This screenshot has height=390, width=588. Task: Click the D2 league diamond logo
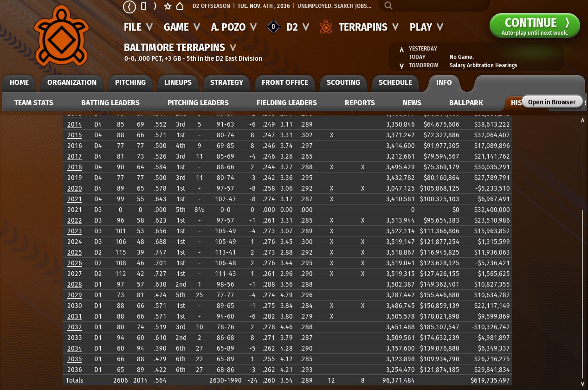click(x=274, y=27)
